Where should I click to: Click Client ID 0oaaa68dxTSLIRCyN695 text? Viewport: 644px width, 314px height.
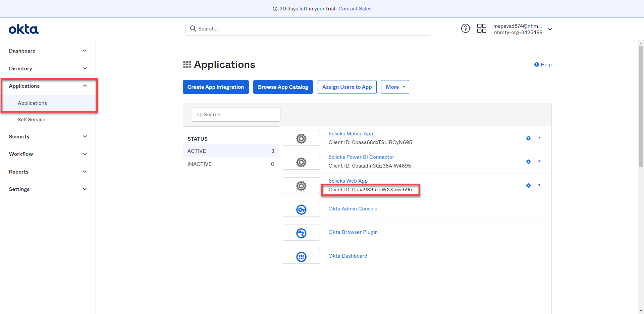tap(370, 142)
